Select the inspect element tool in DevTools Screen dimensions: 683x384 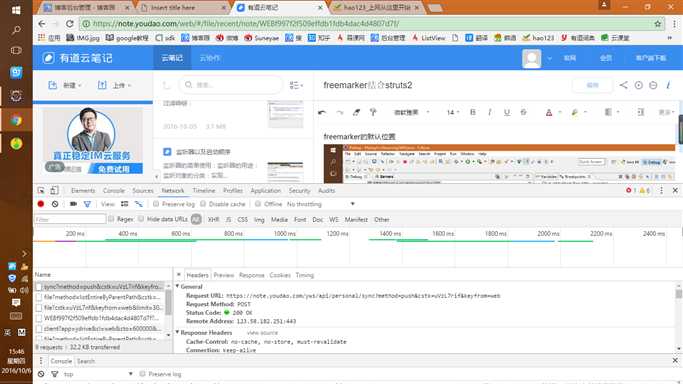41,191
